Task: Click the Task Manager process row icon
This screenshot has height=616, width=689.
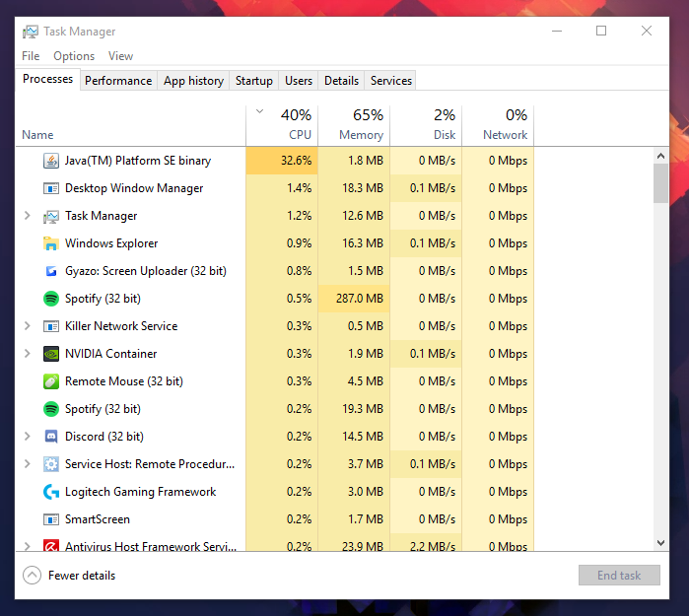Action: (51, 216)
